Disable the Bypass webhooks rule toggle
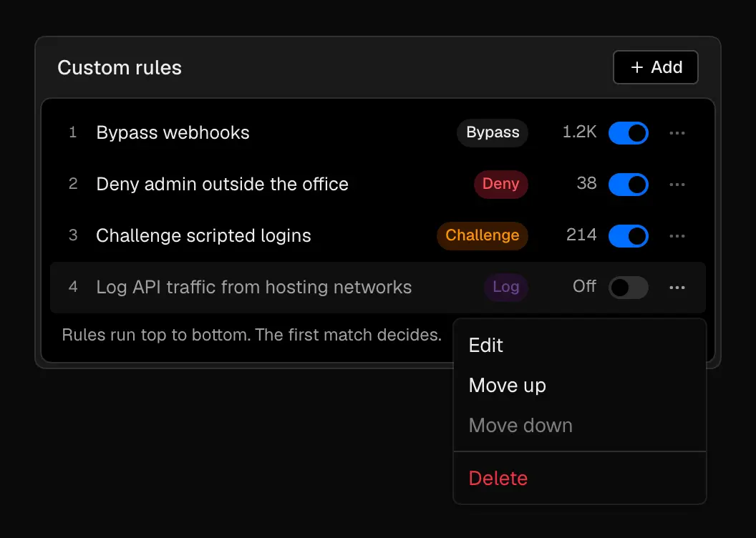756x538 pixels. pyautogui.click(x=629, y=133)
